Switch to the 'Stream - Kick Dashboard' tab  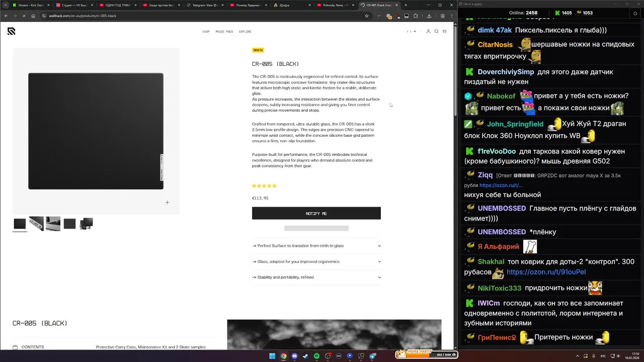[30, 5]
